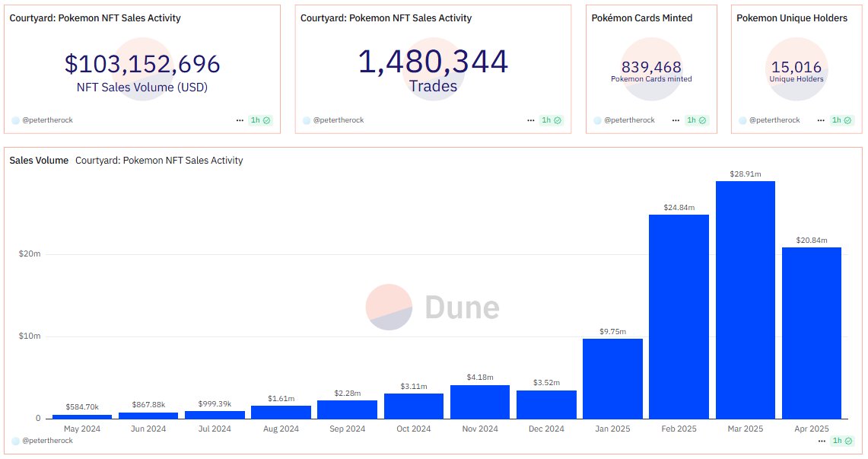The width and height of the screenshot is (868, 459).
Task: Open @petertherock link on the Trades card
Action: (339, 120)
